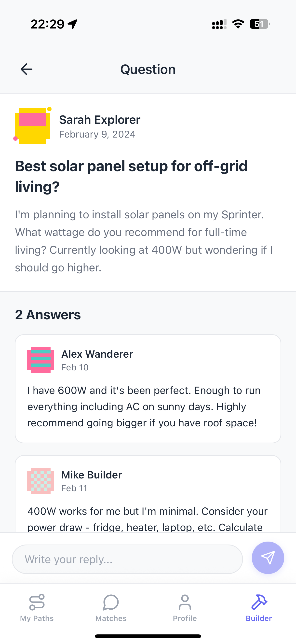Tap Sarah Explorer's avatar image

[x=32, y=126]
